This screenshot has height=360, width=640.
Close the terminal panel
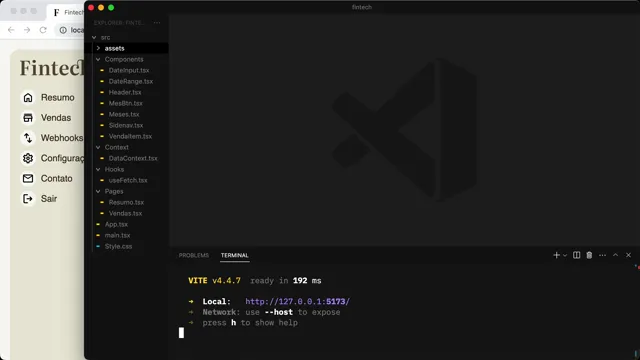click(629, 255)
